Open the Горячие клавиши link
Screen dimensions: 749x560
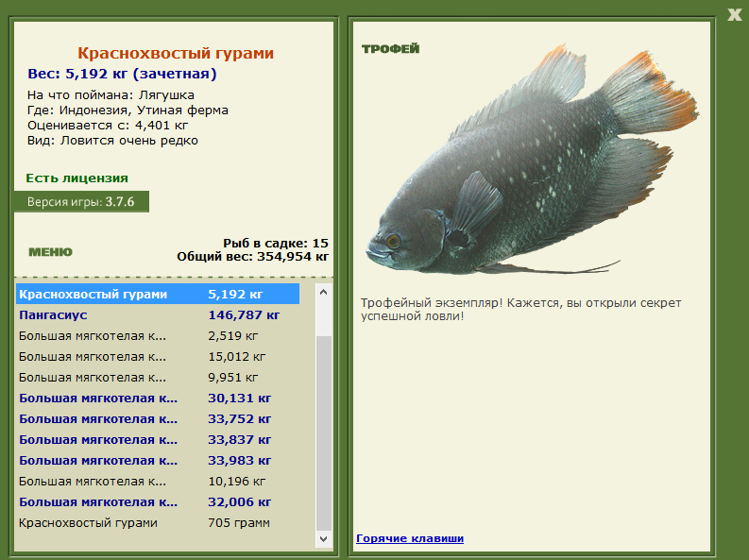[x=410, y=538]
